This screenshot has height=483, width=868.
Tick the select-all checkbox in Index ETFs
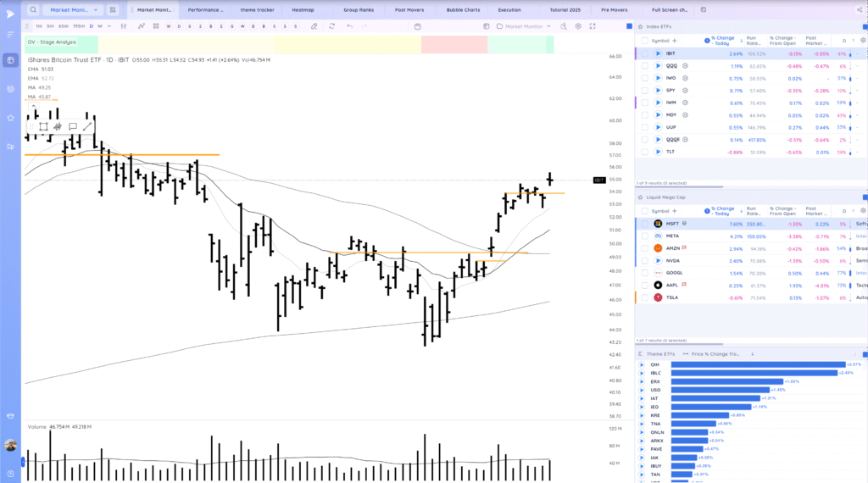click(x=645, y=41)
